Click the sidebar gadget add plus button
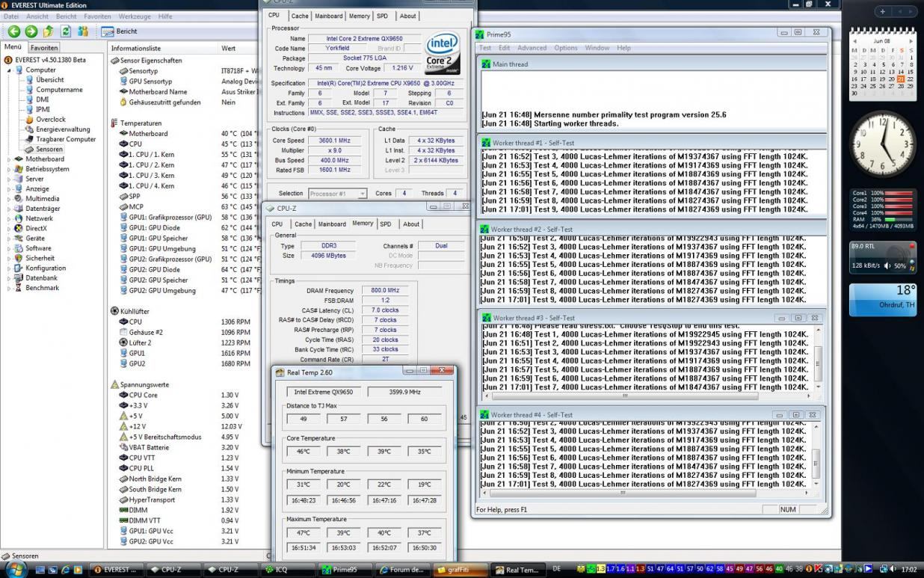 click(883, 11)
